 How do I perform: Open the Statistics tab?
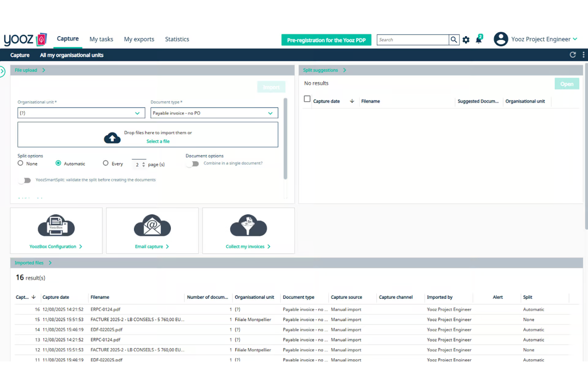tap(177, 39)
